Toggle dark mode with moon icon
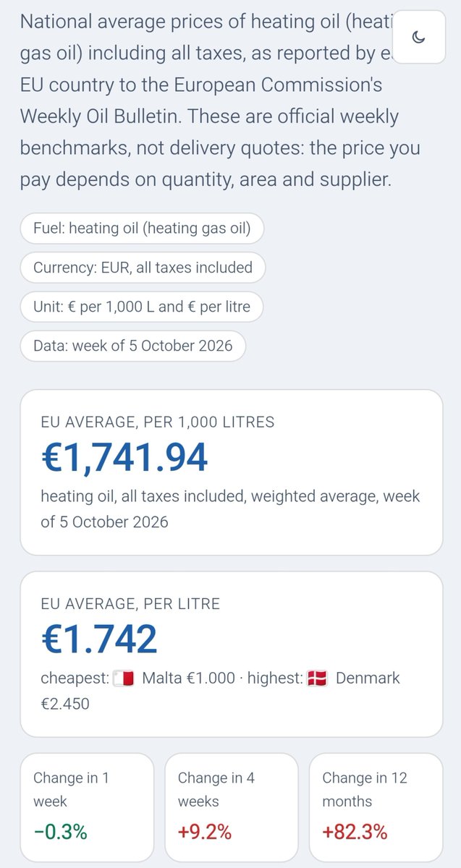Screen dimensions: 461x868 [420, 37]
